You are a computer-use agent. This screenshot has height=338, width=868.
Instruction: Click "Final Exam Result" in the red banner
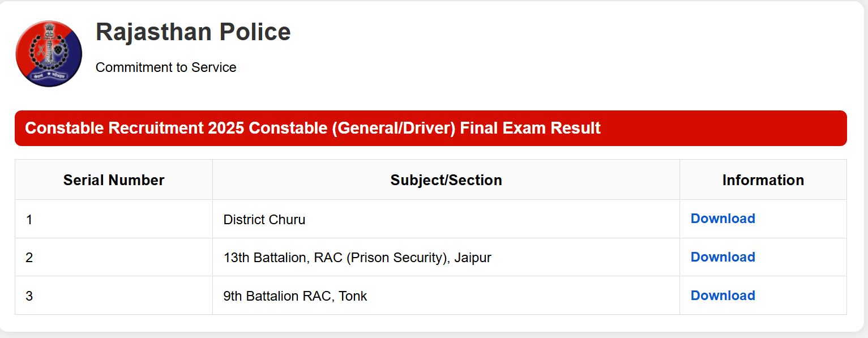(530, 128)
